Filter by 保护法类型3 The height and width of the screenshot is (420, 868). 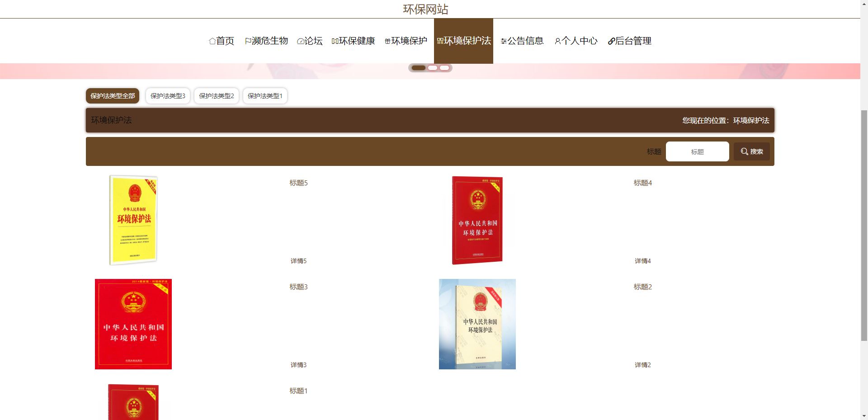pyautogui.click(x=168, y=96)
